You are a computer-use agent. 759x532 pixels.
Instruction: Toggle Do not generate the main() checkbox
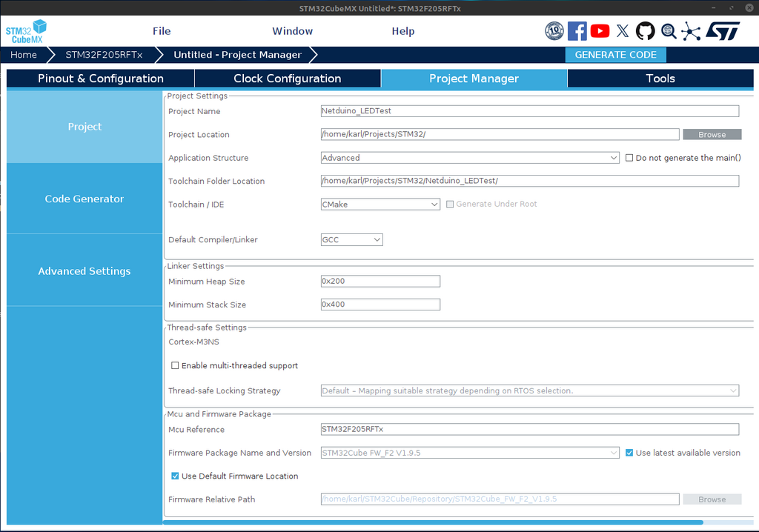[629, 158]
